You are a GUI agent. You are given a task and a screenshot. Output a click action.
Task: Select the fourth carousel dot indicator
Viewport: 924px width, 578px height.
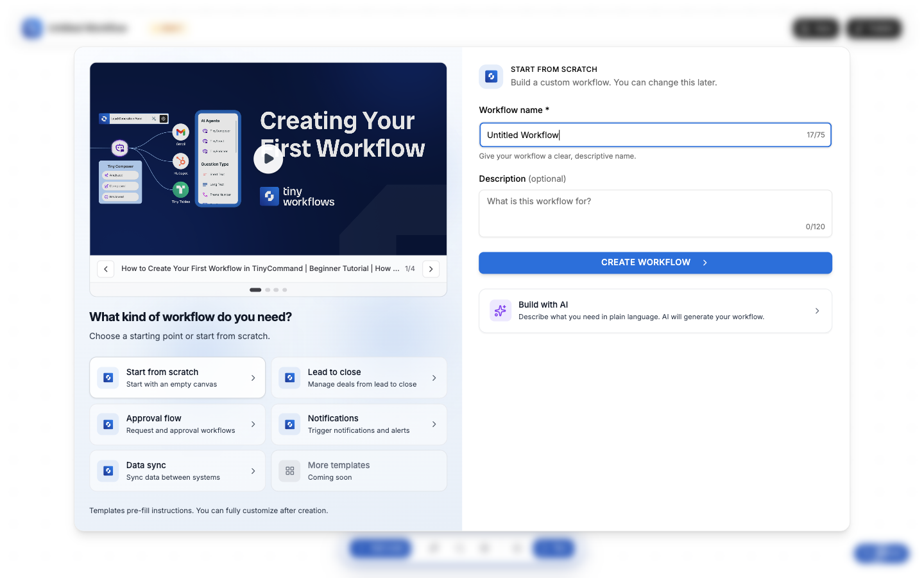(x=285, y=290)
